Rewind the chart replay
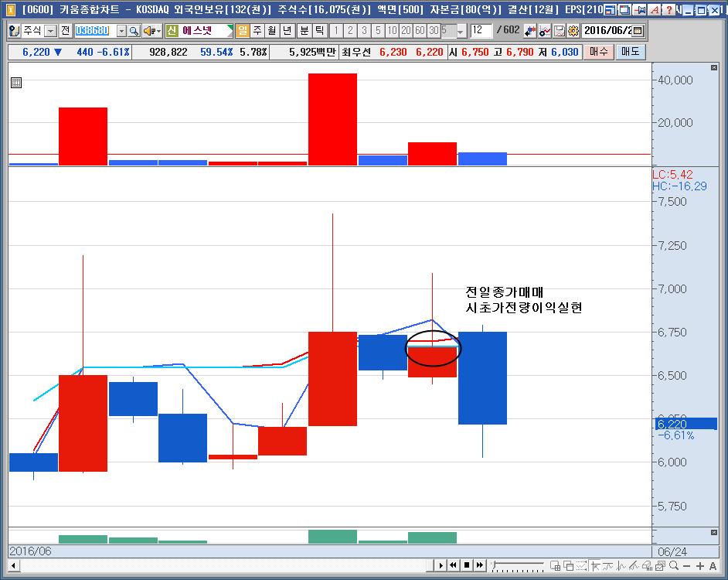 (454, 565)
